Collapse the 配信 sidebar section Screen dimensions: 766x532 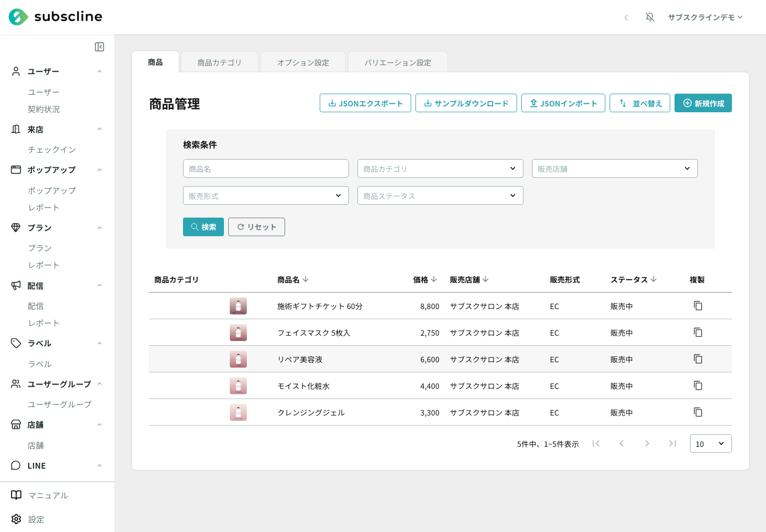point(99,286)
